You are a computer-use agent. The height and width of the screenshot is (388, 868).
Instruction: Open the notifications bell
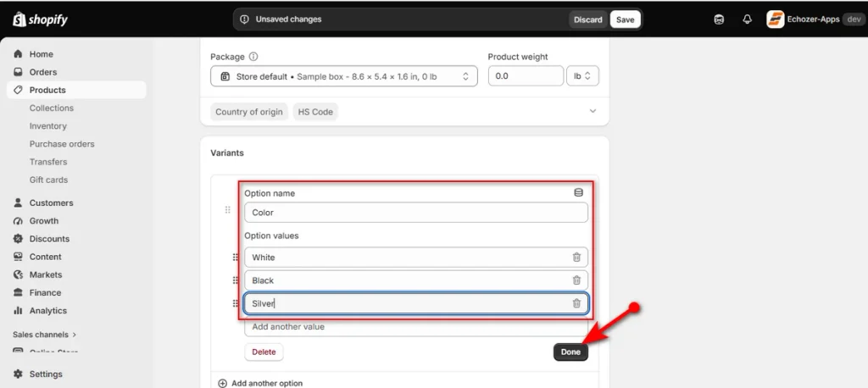[x=747, y=19]
